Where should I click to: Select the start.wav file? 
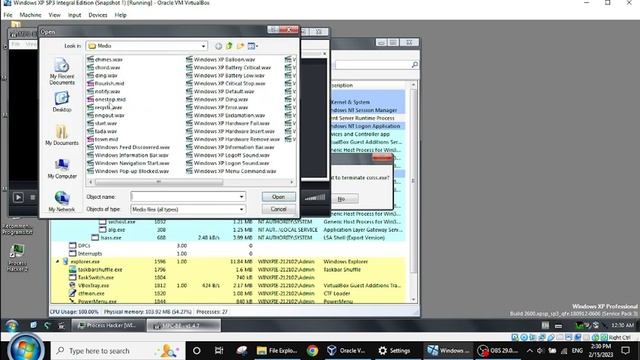coord(102,123)
